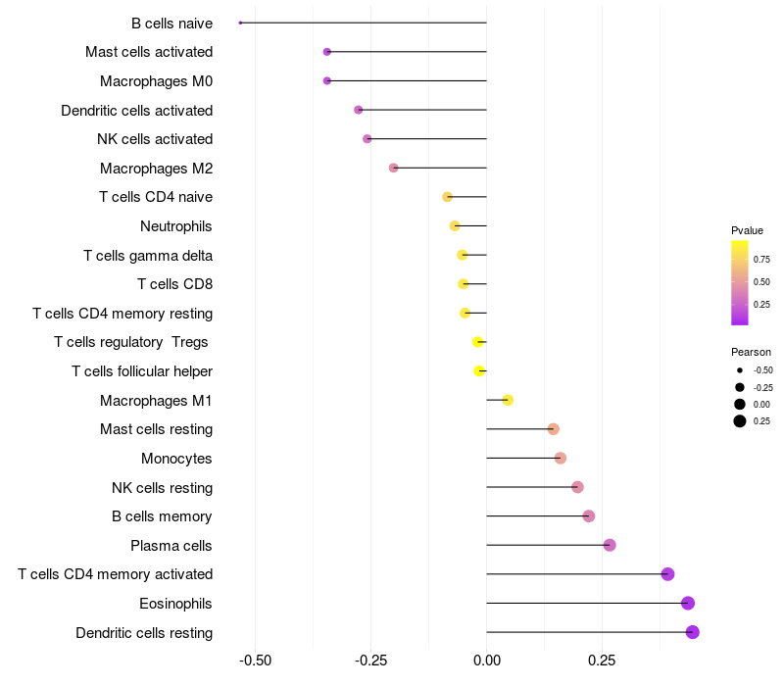Click the Pearson legend -0.50 size circle

pyautogui.click(x=740, y=370)
